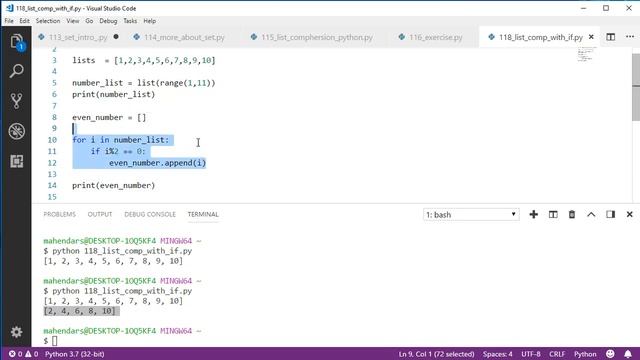Click line 3 lists assignment

(144, 60)
